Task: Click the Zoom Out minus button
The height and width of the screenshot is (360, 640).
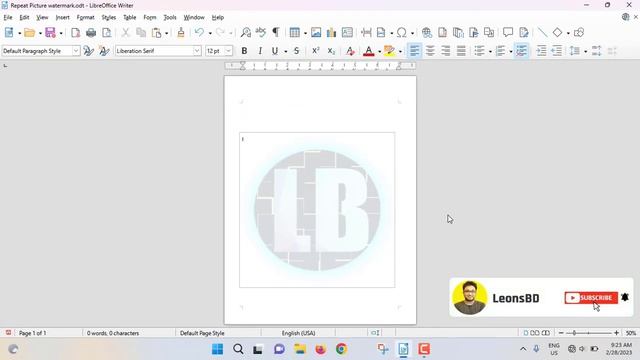Action: 561,333
